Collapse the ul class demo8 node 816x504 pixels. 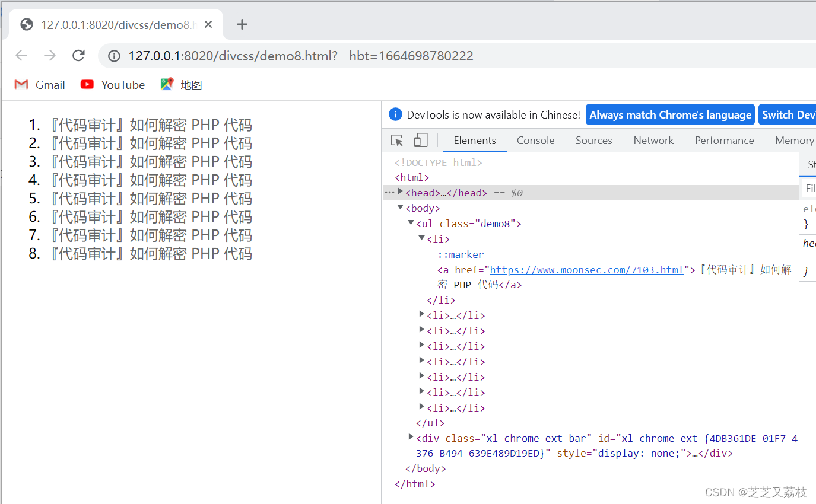(411, 223)
